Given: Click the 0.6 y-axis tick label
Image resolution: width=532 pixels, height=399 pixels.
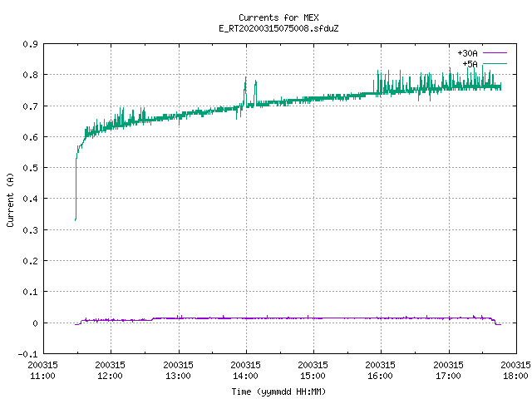Looking at the screenshot, I should click(30, 137).
